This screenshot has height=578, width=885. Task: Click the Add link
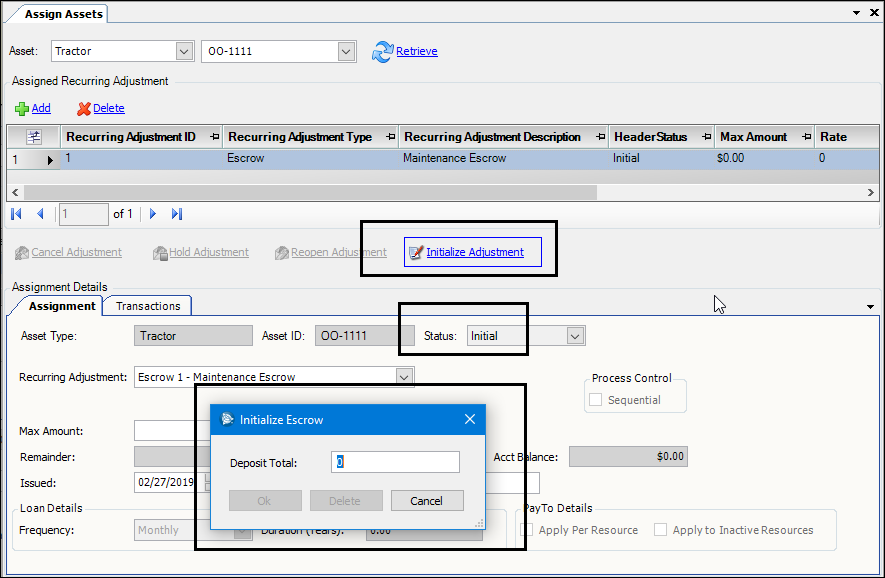[41, 108]
